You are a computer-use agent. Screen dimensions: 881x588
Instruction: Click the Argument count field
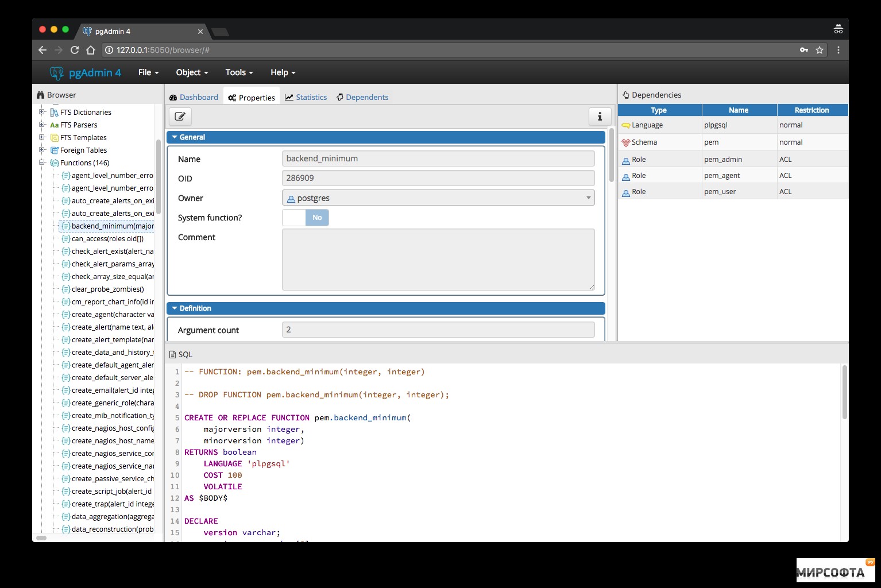(438, 330)
